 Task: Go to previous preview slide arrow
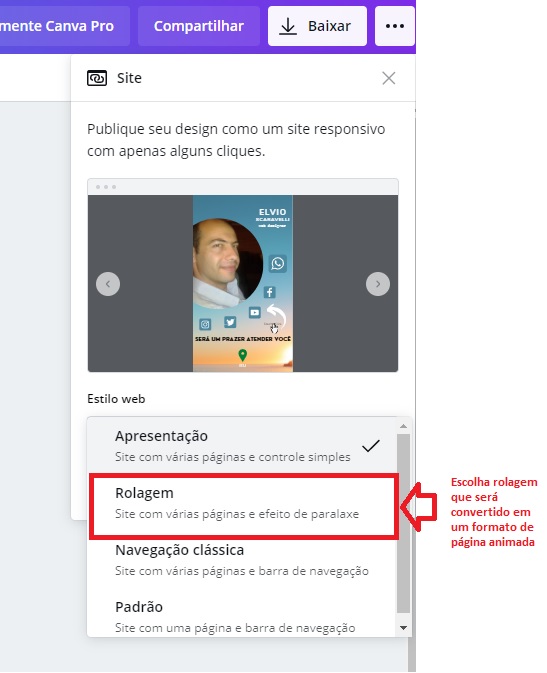(108, 284)
